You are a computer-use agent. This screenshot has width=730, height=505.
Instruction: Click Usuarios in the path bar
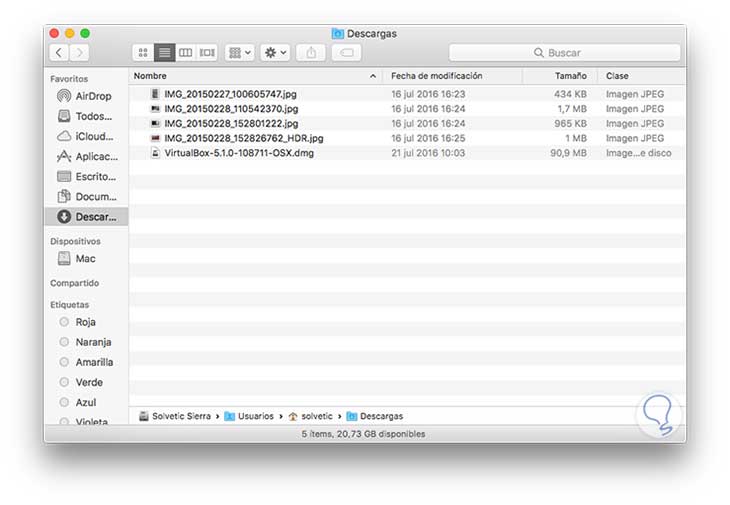click(x=249, y=416)
